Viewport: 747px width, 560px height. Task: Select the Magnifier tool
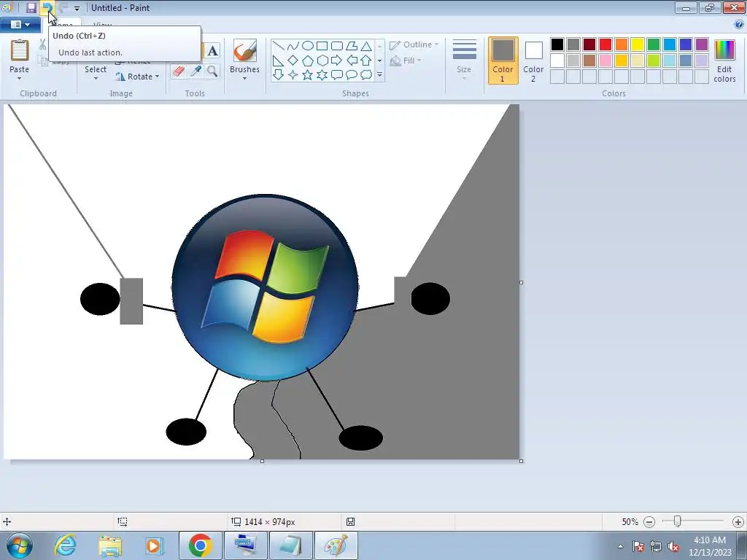click(212, 71)
